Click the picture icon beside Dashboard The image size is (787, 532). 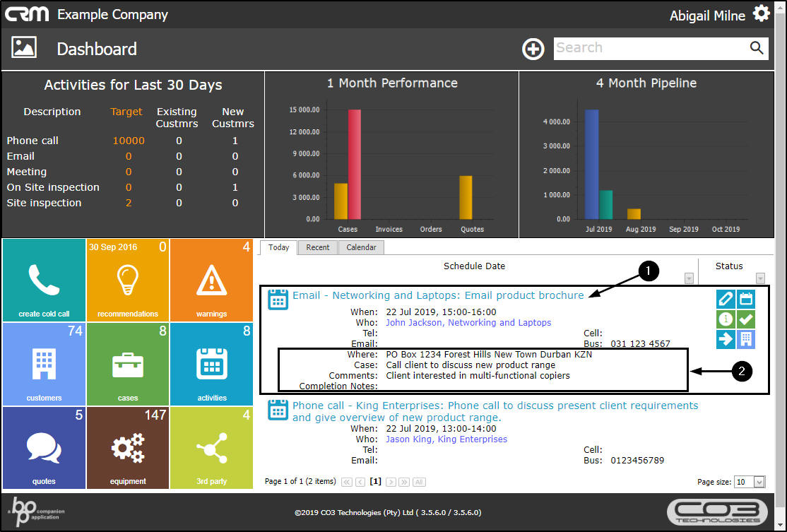[24, 47]
